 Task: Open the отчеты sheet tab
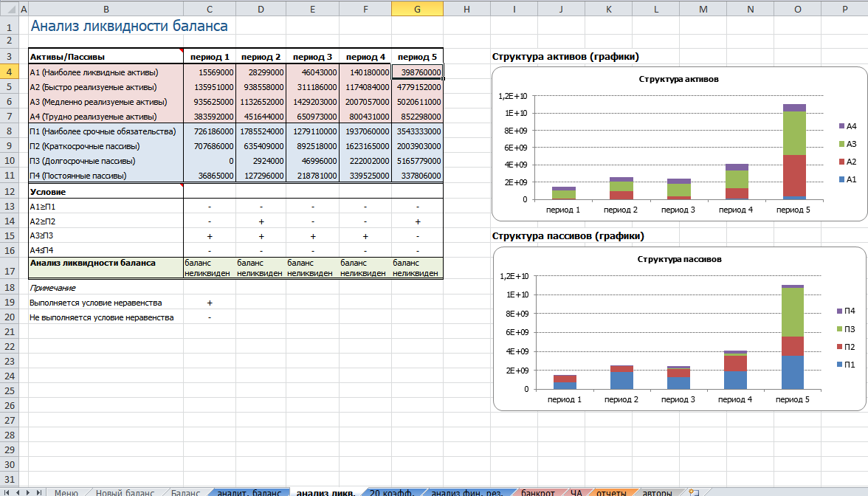[x=611, y=492]
